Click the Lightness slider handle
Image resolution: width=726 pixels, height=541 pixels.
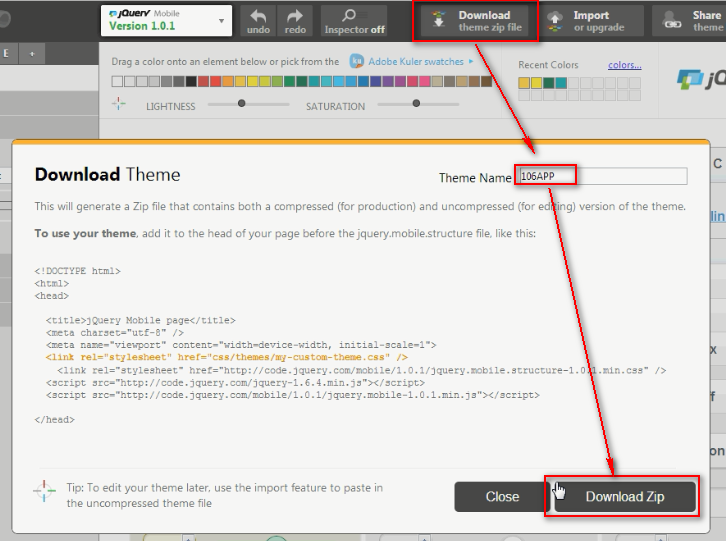point(241,103)
